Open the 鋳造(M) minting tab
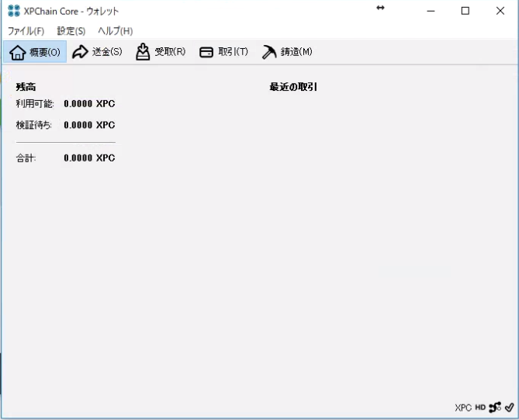Viewport: 519px width, 420px height. click(286, 52)
